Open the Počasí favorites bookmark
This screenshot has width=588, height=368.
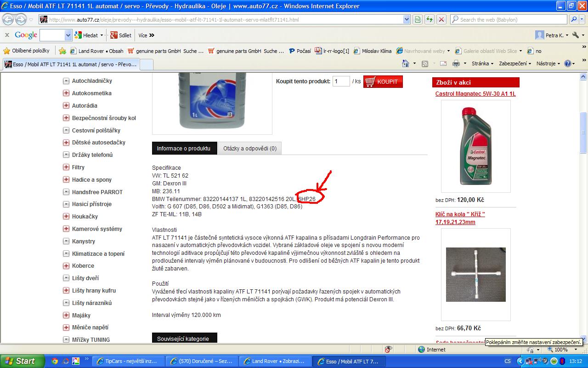[300, 51]
